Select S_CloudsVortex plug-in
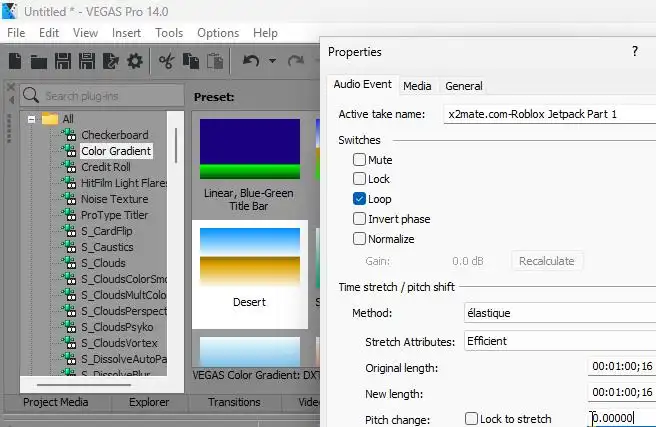This screenshot has height=427, width=656. [119, 343]
